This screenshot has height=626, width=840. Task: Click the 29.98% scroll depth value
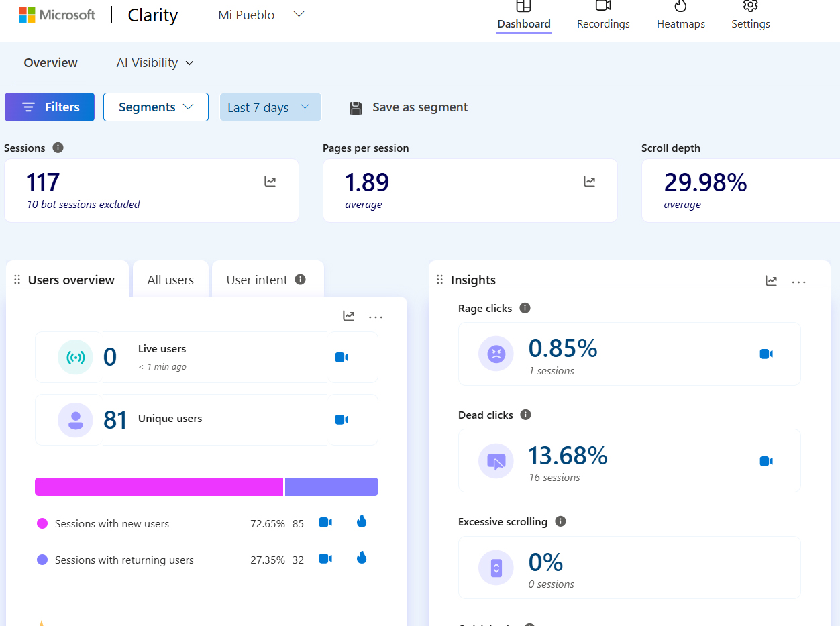point(706,182)
